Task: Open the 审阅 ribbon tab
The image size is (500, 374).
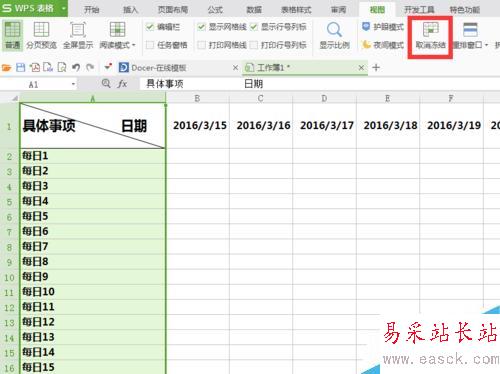Action: click(338, 10)
